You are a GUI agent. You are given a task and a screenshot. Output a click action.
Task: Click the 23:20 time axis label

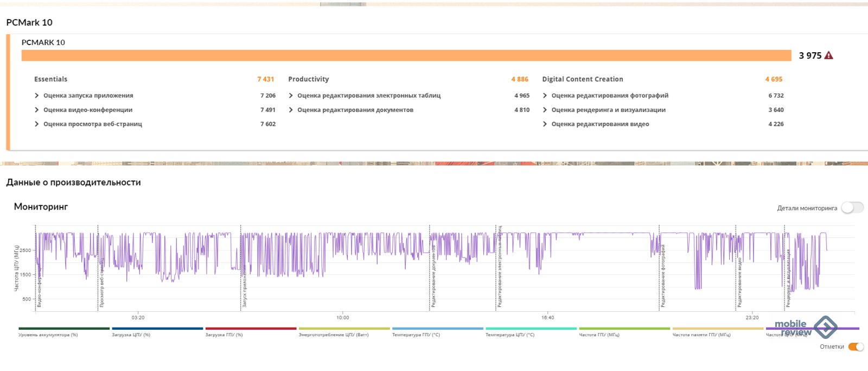[x=752, y=318]
